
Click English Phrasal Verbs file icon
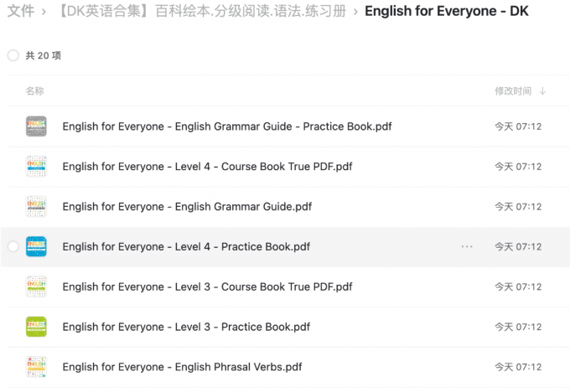coord(36,367)
